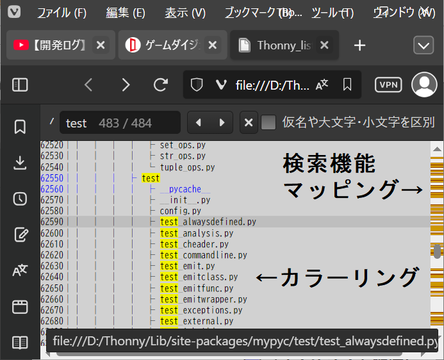Open the Vivaldi main menu icon

pos(14,12)
